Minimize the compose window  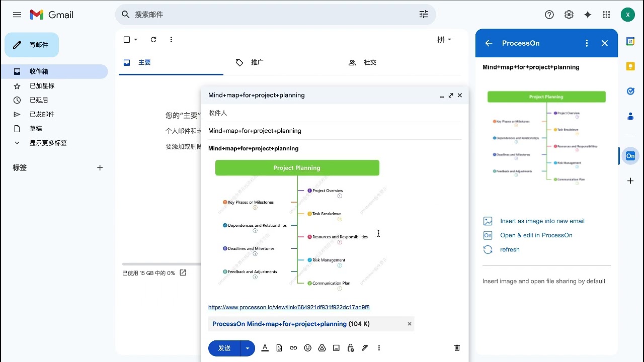click(442, 96)
